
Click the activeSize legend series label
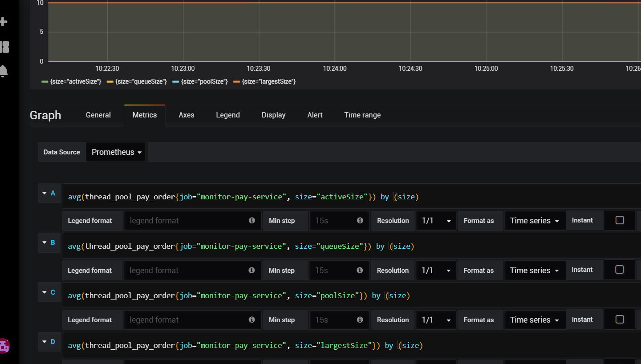(x=76, y=81)
